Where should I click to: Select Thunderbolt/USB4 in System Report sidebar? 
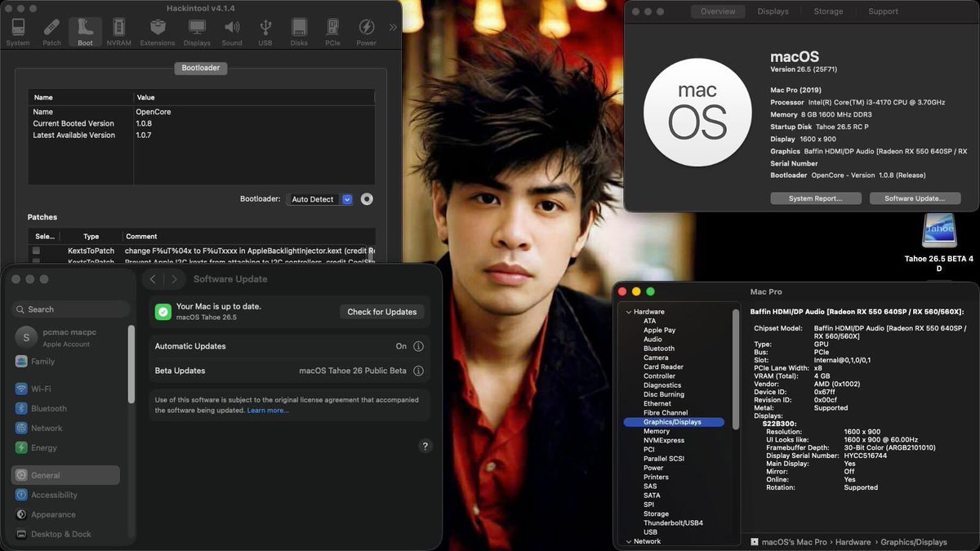[673, 523]
